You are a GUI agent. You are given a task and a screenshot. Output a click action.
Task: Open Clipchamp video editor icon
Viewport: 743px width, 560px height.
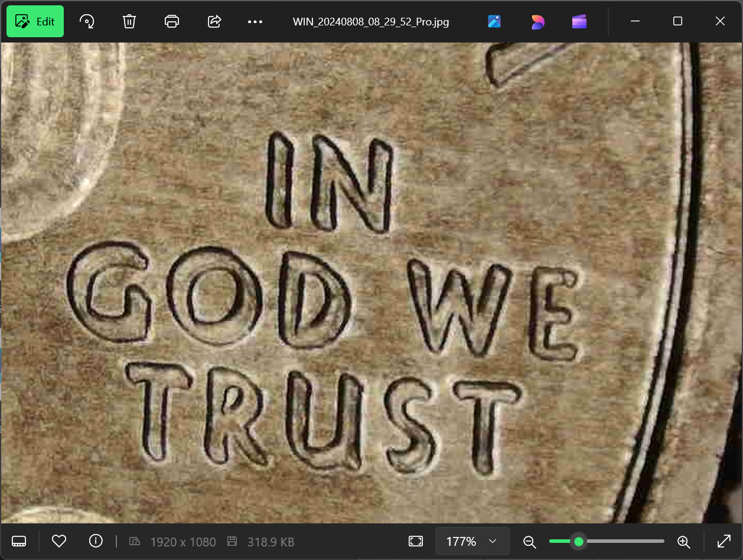(579, 21)
